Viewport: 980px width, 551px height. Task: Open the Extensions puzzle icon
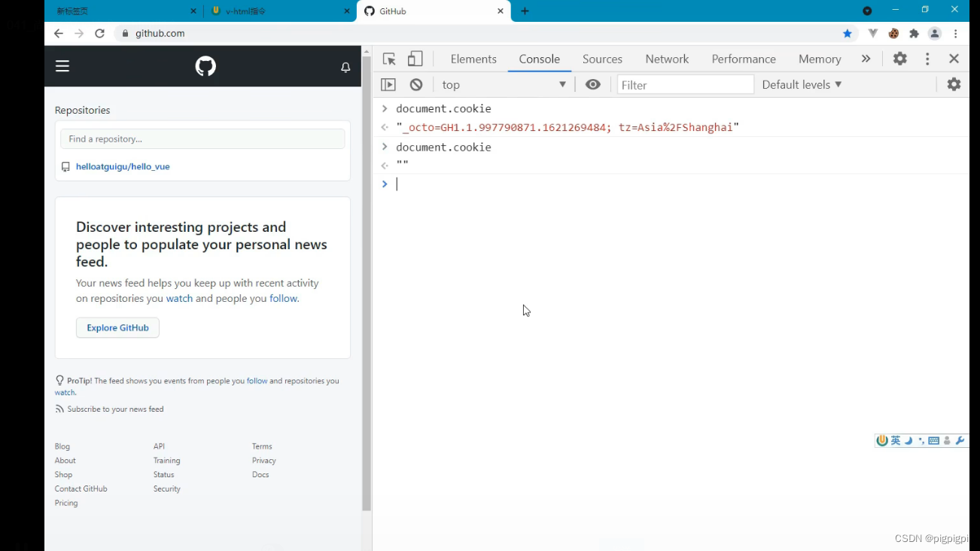tap(914, 34)
